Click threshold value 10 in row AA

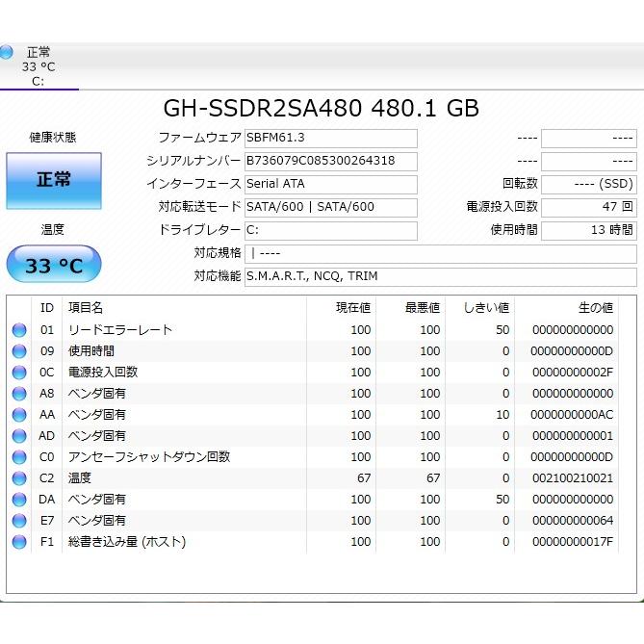click(x=502, y=414)
